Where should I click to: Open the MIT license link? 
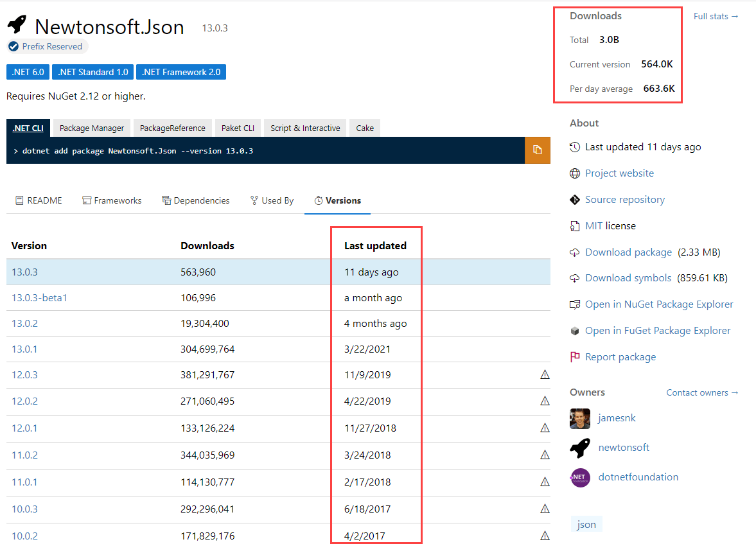point(594,226)
